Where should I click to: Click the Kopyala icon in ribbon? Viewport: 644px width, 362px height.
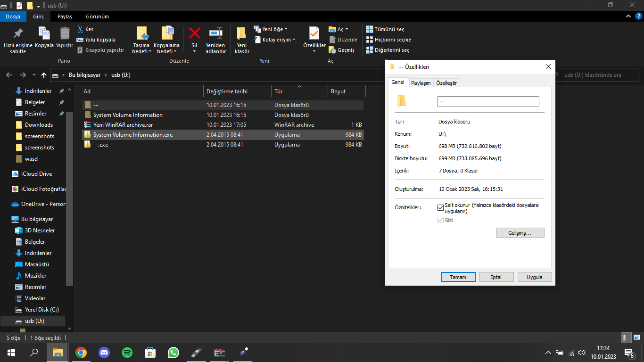pyautogui.click(x=44, y=33)
